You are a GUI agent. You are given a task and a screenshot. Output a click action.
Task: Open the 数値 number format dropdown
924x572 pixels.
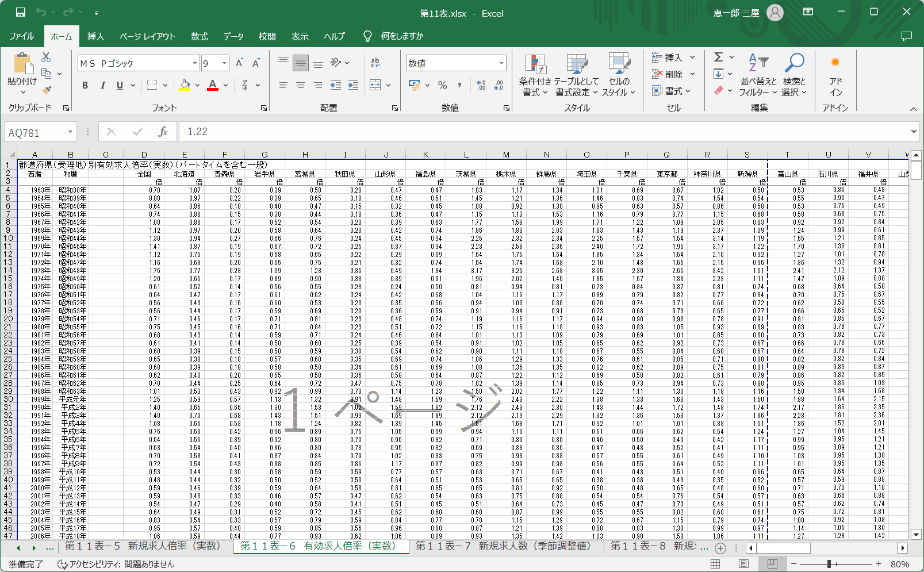(x=501, y=63)
